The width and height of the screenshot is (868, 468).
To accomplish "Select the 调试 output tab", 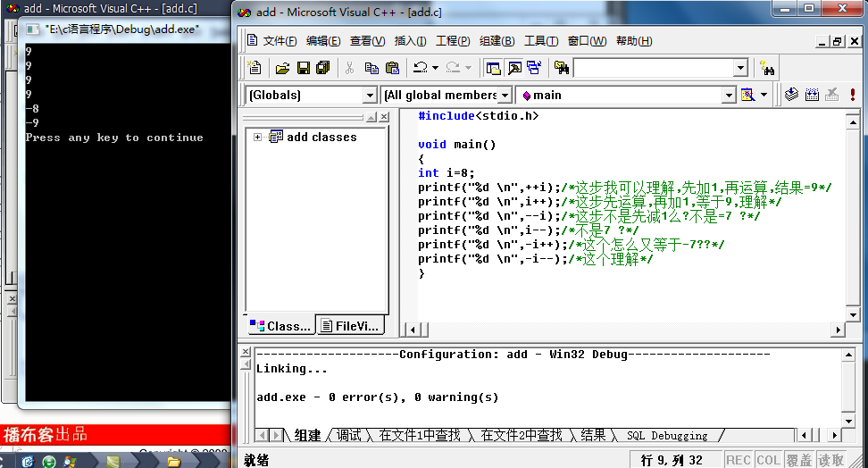I will [x=349, y=436].
